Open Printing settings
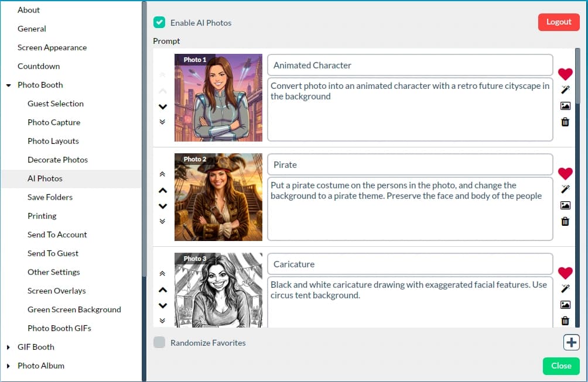The image size is (588, 382). (x=42, y=216)
